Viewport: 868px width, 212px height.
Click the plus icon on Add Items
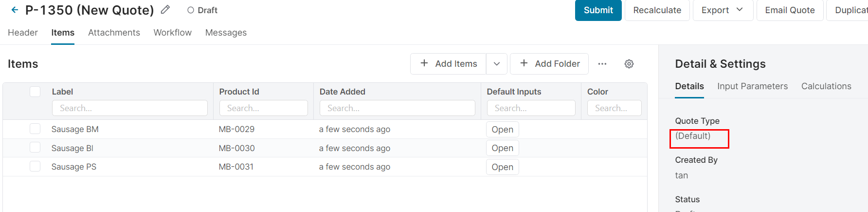424,63
